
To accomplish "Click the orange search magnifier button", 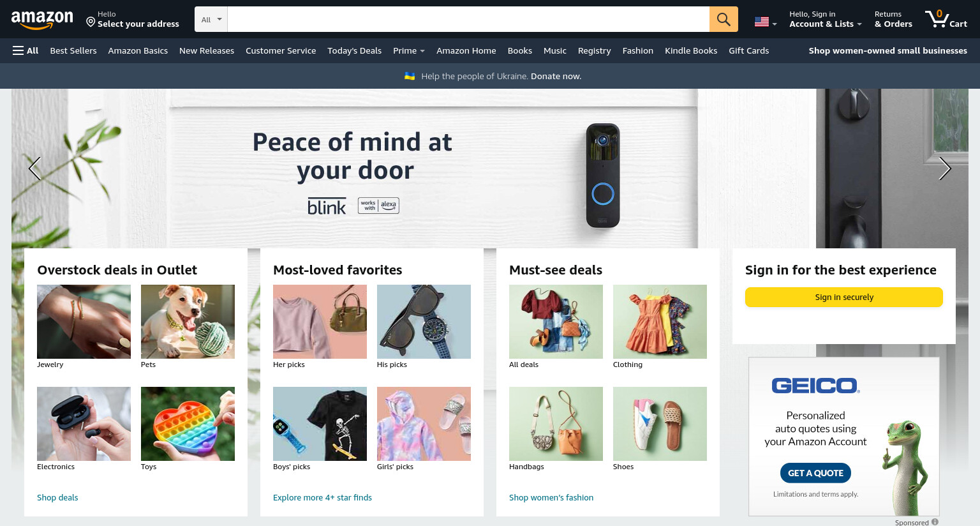I will pos(724,19).
